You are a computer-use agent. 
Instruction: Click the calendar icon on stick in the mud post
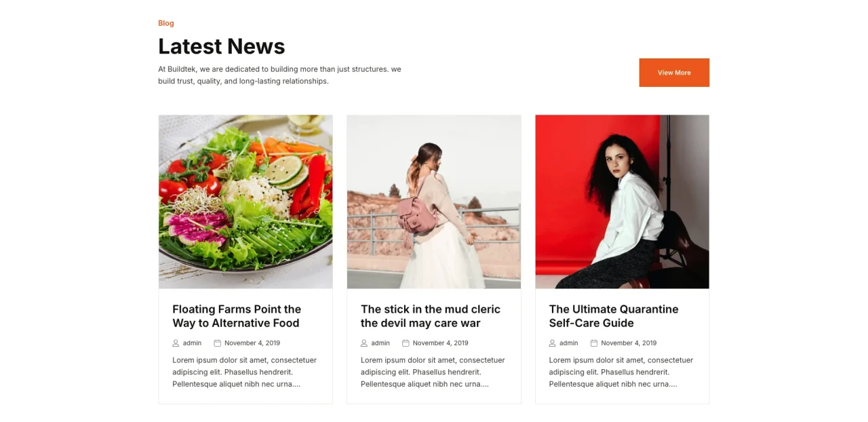coord(406,343)
